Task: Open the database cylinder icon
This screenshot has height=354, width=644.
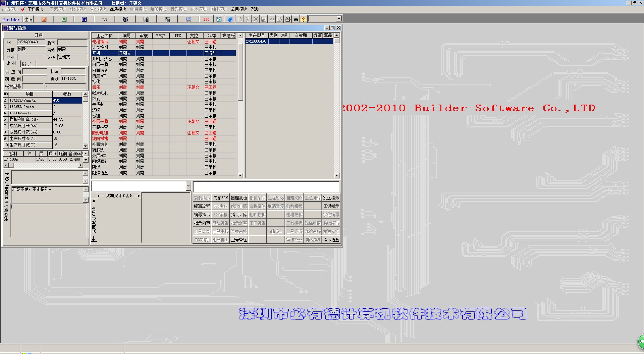Action: pos(146,19)
